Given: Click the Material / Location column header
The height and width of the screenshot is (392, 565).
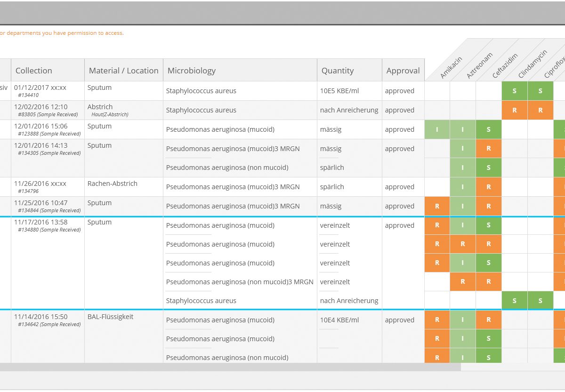Looking at the screenshot, I should click(123, 71).
